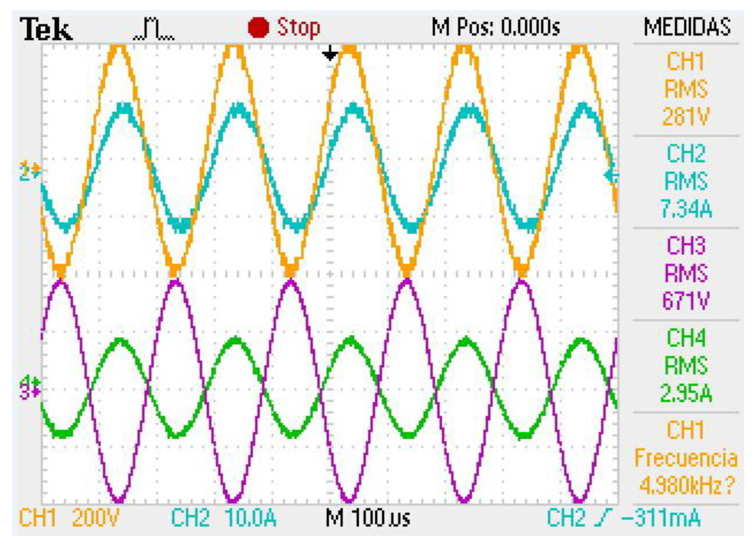Open the CH1 Frecuencia 4.980kHz measurement
The height and width of the screenshot is (546, 756).
(x=686, y=458)
